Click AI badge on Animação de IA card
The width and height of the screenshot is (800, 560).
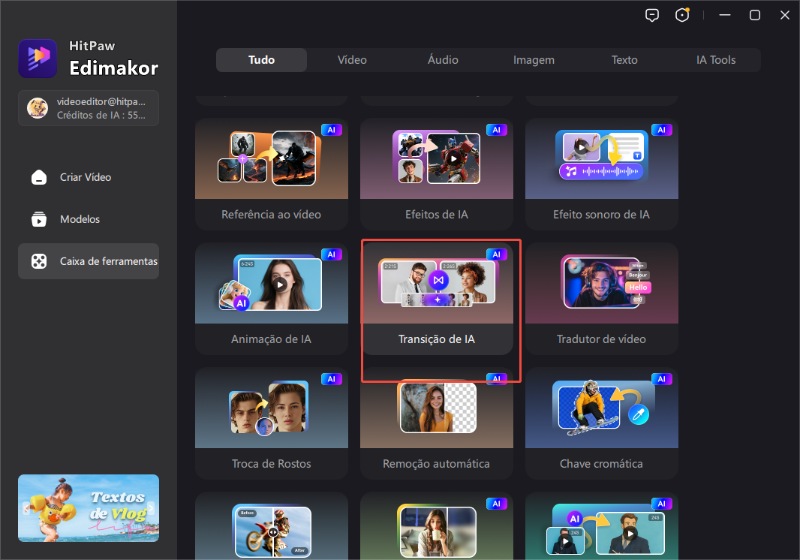[332, 254]
